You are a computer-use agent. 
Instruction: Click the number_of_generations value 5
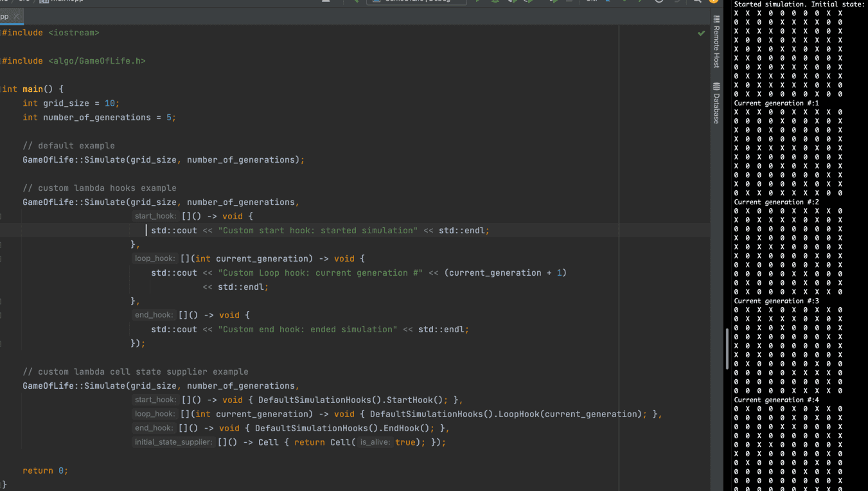[168, 118]
